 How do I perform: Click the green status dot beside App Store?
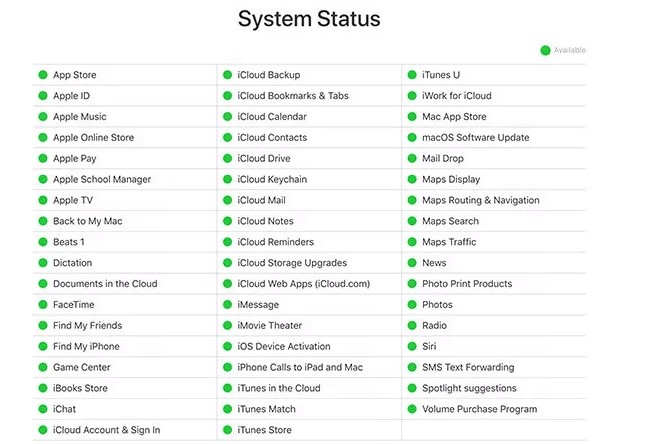coord(43,75)
